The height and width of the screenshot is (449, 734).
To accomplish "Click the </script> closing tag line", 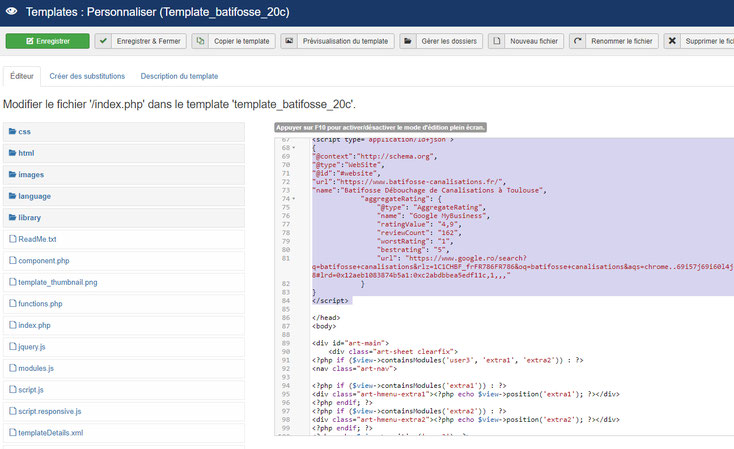I will pos(330,301).
